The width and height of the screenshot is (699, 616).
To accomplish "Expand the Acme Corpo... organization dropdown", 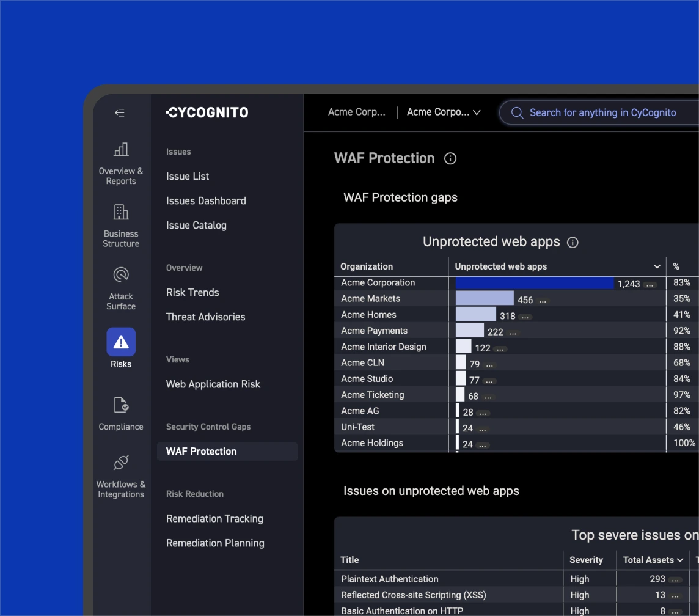I will click(x=444, y=112).
